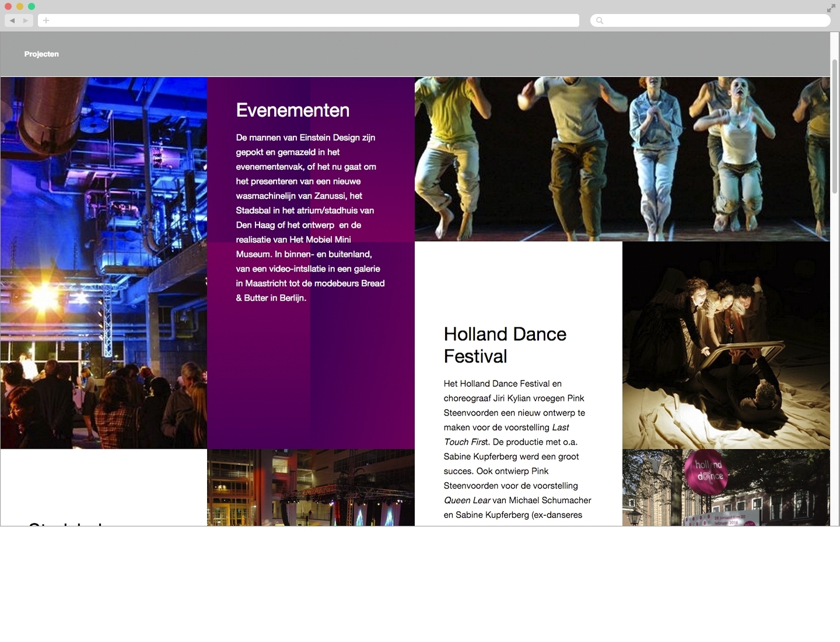Open the blue industrial hall event photo
This screenshot has height=642, width=840.
pyautogui.click(x=104, y=263)
